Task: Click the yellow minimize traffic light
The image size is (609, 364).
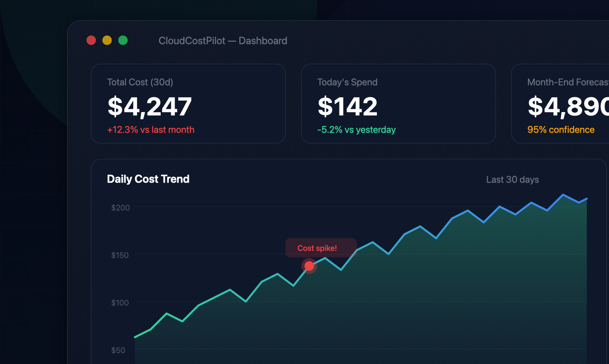Action: coord(107,40)
